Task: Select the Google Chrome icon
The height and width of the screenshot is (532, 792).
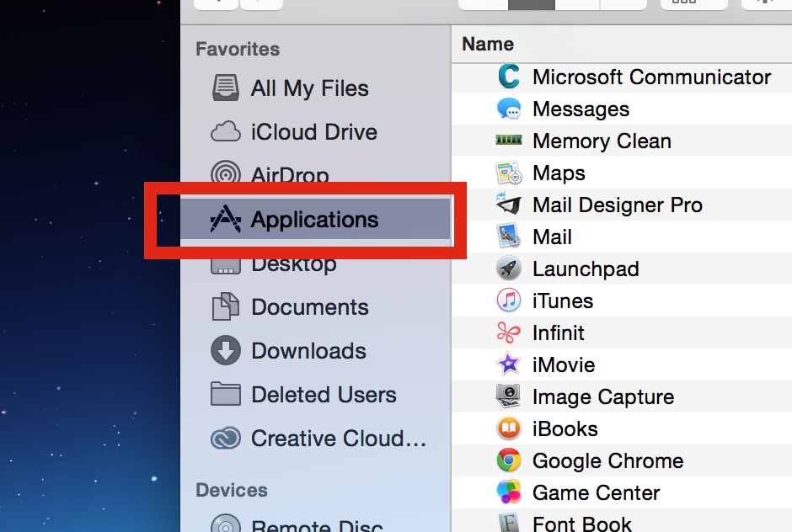Action: coord(509,460)
